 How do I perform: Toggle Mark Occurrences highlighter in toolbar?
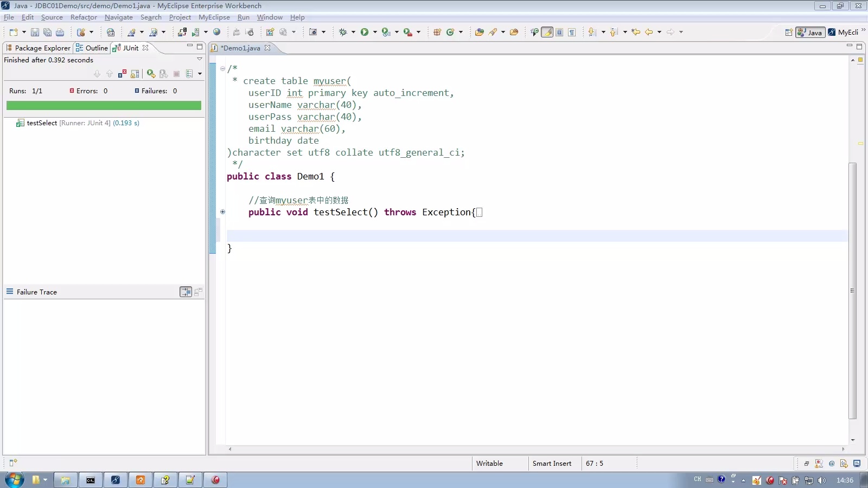(547, 33)
